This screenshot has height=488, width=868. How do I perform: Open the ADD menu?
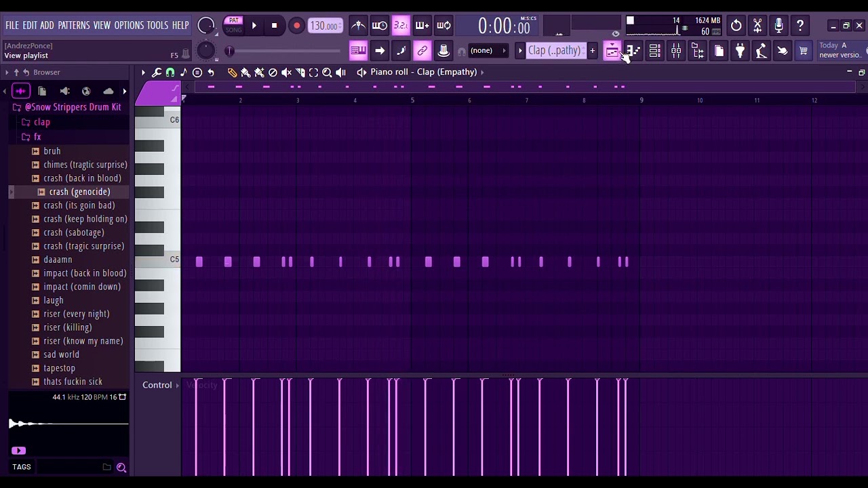pyautogui.click(x=47, y=25)
